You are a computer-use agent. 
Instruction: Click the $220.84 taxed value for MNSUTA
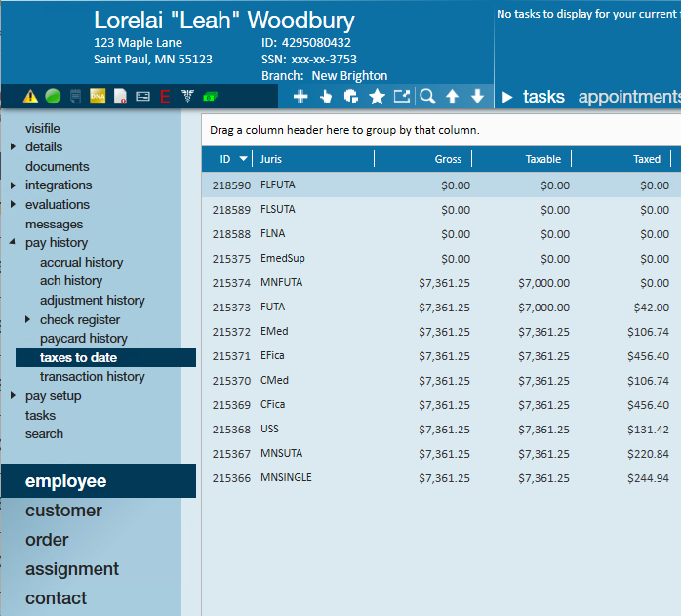click(648, 454)
